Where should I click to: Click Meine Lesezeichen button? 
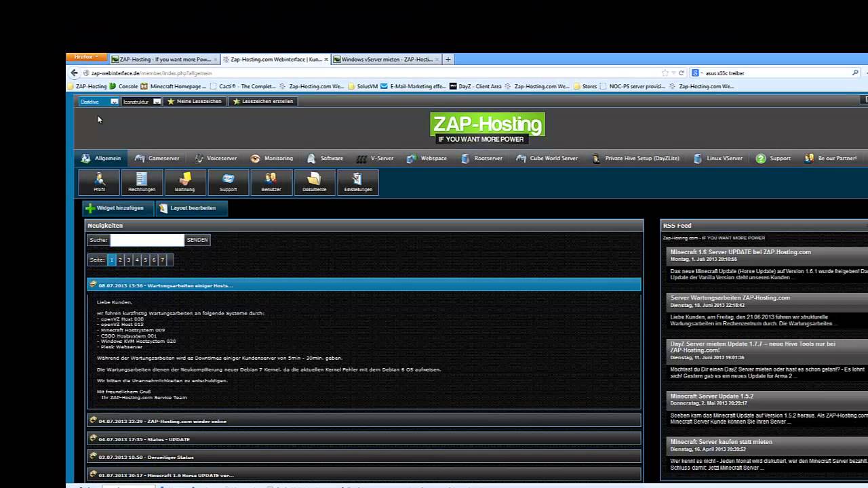194,102
